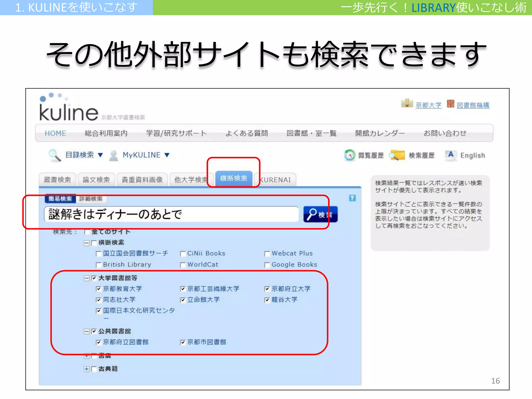Open よくある質問 menu item
The image size is (532, 399).
[247, 133]
